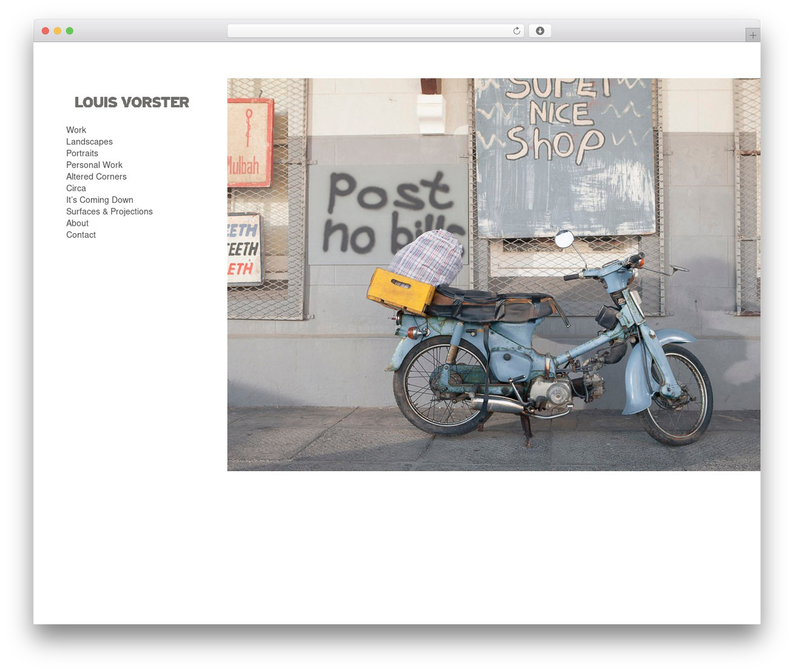Maximize the window with green button
Image resolution: width=794 pixels, height=672 pixels.
(69, 31)
